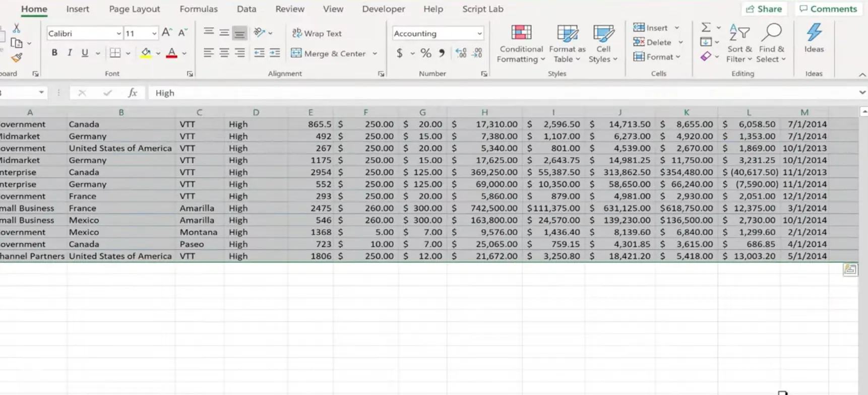Decrease Decimal icon

pyautogui.click(x=477, y=53)
